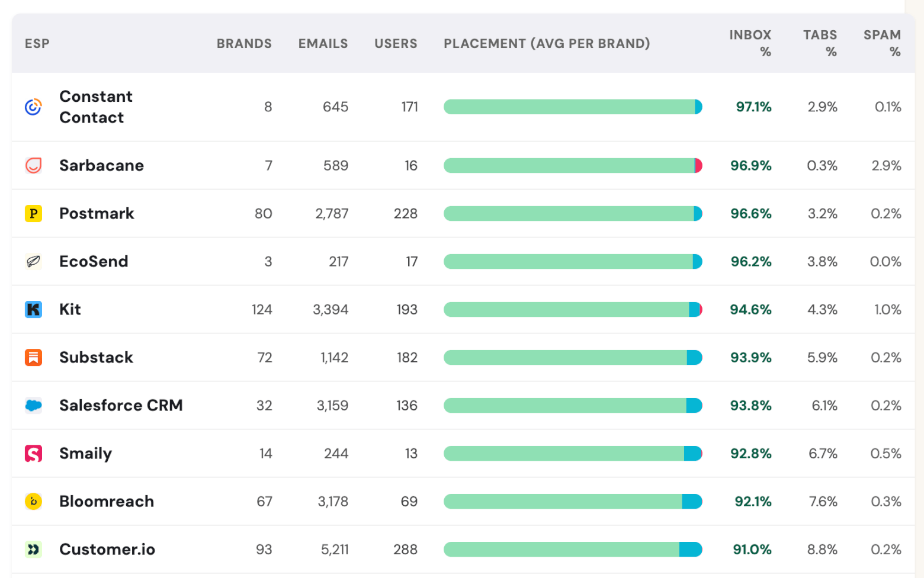Click Postmark's 96.6% inbox value
Screen dimensions: 924x578
[751, 213]
